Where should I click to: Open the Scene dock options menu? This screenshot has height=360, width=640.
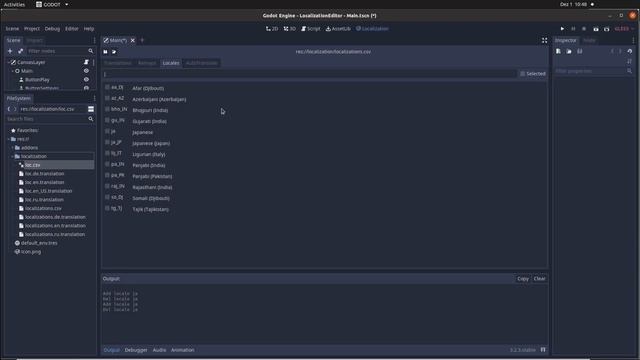click(94, 40)
